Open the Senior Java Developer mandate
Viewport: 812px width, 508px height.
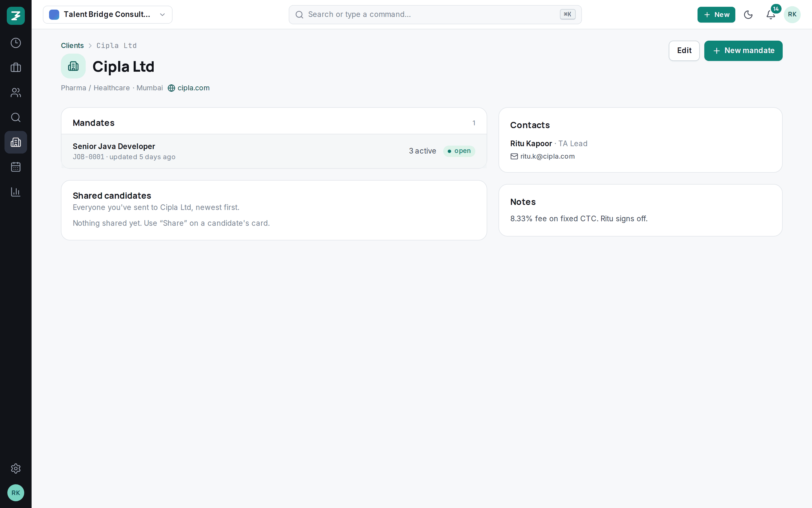274,151
